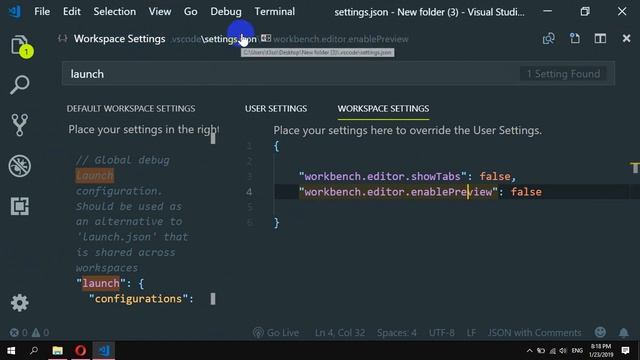This screenshot has height=360, width=640.
Task: Click the settings.json breadcrumb path
Action: click(x=214, y=39)
